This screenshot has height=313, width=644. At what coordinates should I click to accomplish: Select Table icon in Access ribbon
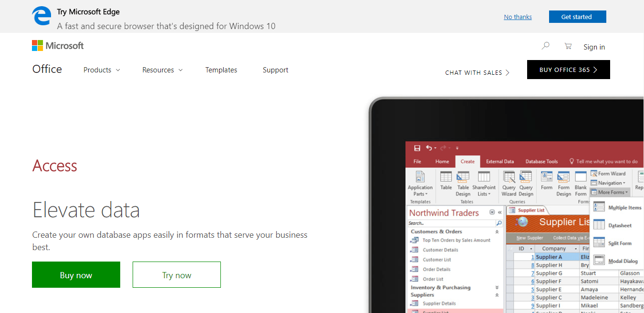point(446,177)
